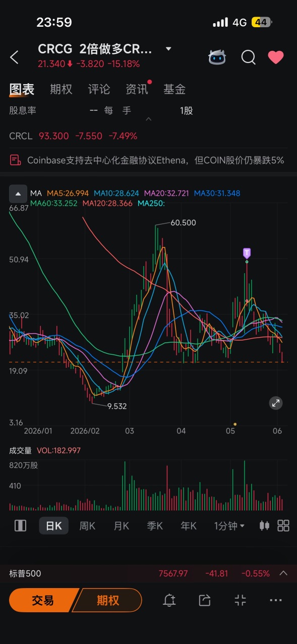Image resolution: width=297 pixels, height=644 pixels.
Task: Tap the 9.532 low price label
Action: (117, 405)
